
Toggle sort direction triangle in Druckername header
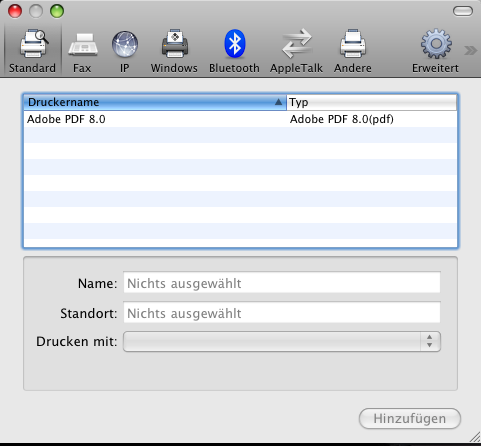coord(278,102)
